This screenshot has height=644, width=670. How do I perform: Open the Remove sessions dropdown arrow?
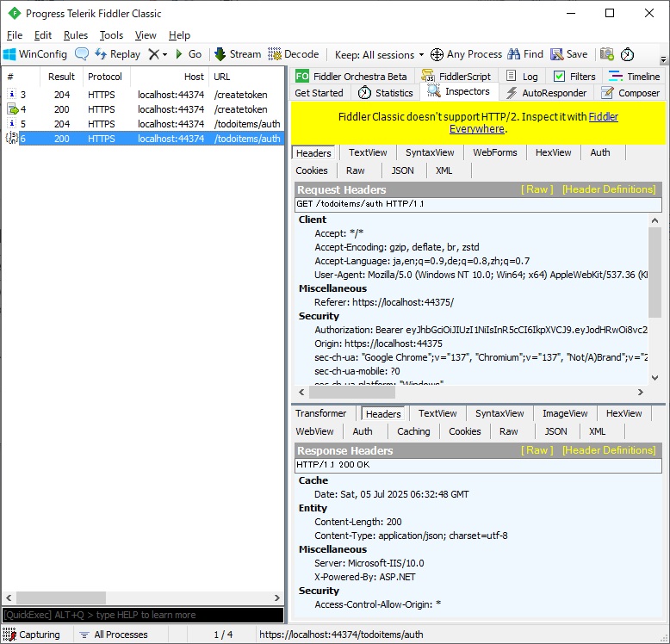(x=165, y=54)
